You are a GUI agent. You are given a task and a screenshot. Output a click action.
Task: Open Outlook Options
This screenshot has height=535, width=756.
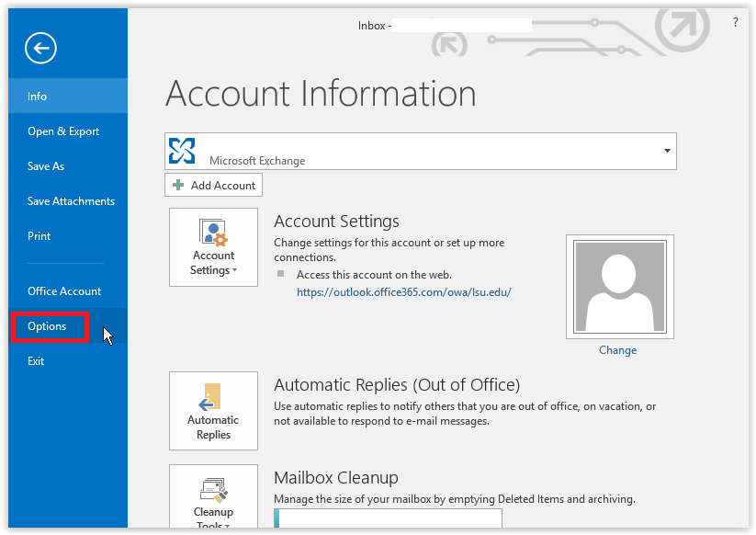[67, 326]
